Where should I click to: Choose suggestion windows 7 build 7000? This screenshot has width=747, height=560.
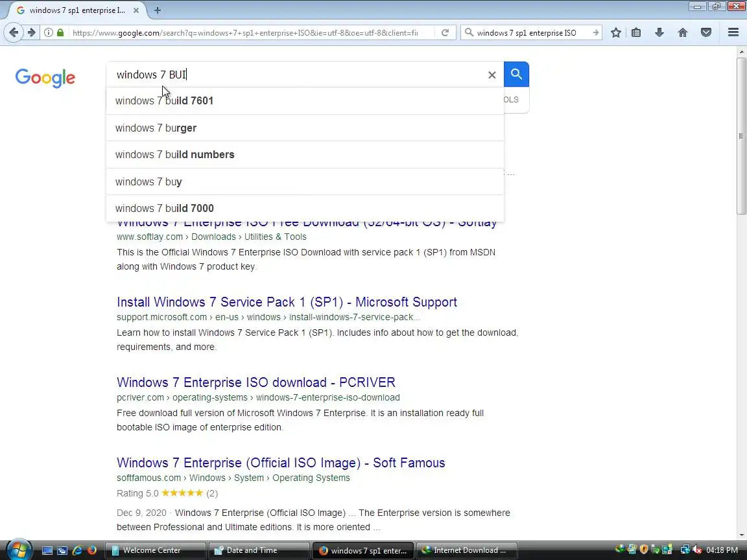(305, 208)
